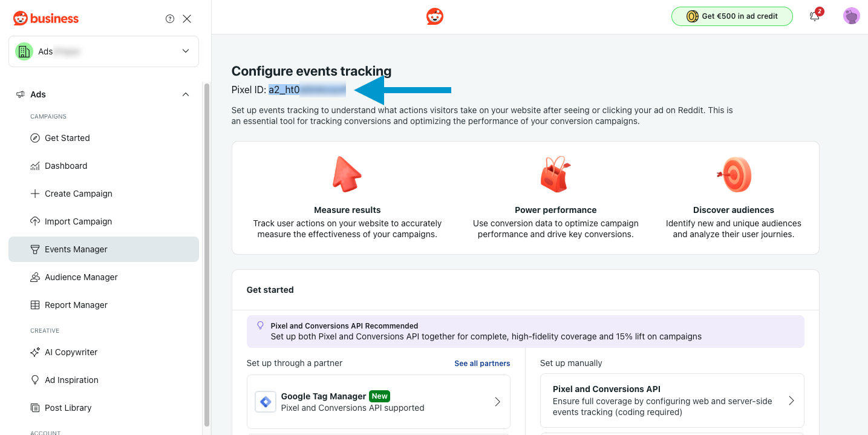Viewport: 868px width, 435px height.
Task: Expand Pixel and Conversions API manual setup
Action: coord(671,401)
